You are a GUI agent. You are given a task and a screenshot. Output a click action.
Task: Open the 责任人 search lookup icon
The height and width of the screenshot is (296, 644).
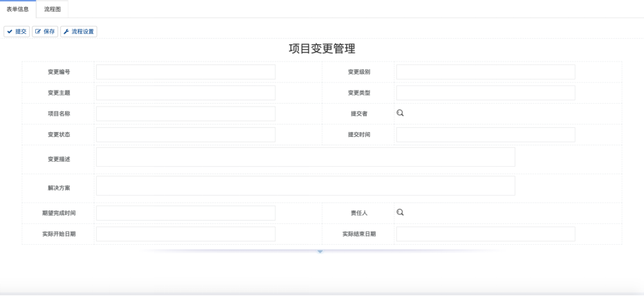tap(400, 212)
